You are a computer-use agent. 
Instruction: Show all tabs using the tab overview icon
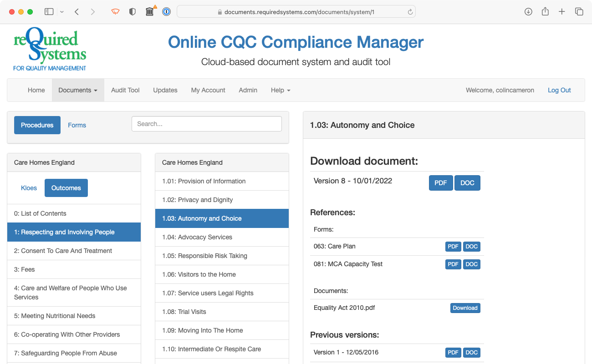[x=579, y=11]
